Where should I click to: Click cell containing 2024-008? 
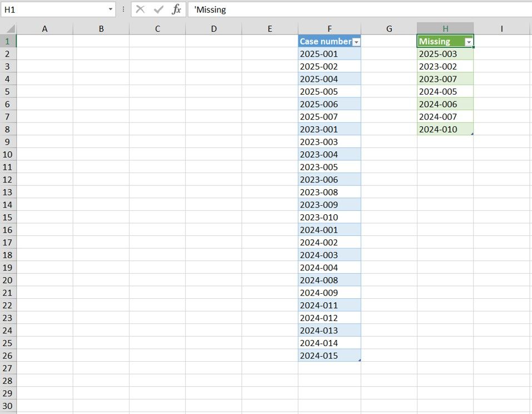pos(330,280)
